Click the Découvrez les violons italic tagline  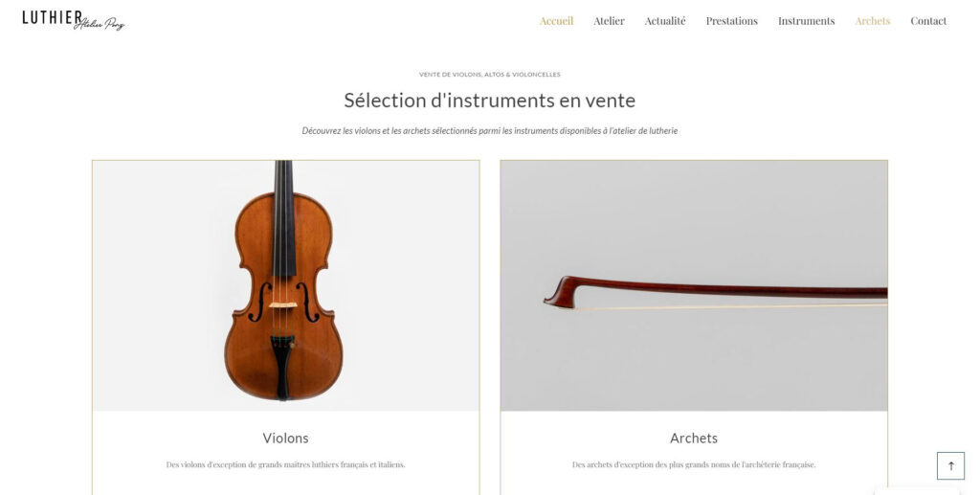(489, 130)
